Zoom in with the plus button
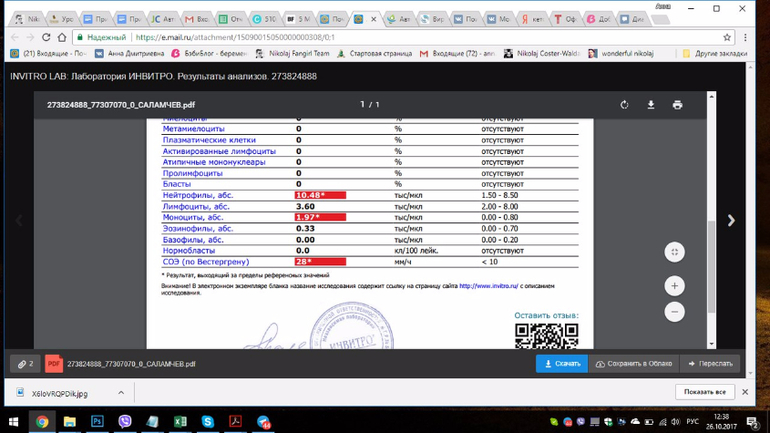This screenshot has width=770, height=433. point(674,286)
